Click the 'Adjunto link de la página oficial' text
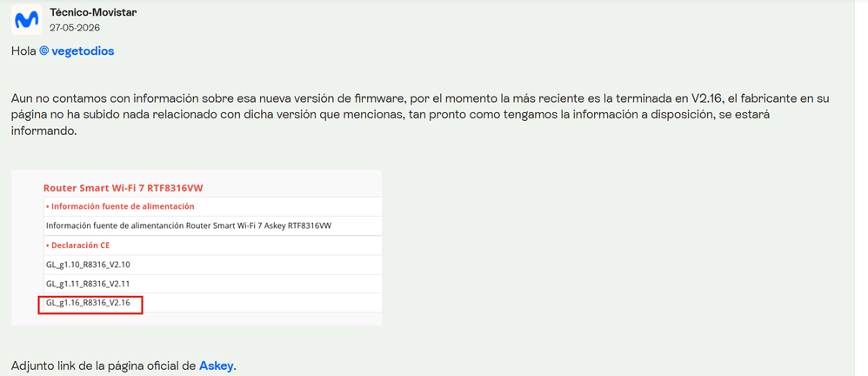This screenshot has width=868, height=376. click(x=104, y=366)
